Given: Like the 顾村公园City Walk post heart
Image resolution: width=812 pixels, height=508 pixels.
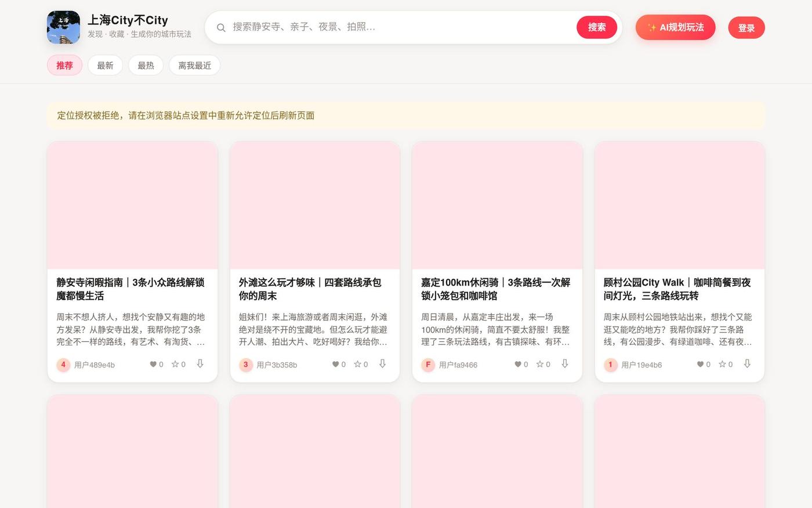Looking at the screenshot, I should (x=700, y=365).
